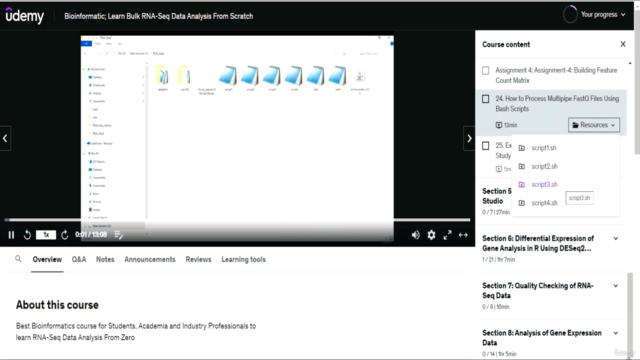This screenshot has width=640, height=360.
Task: Pause the video playback
Action: pos(11,235)
